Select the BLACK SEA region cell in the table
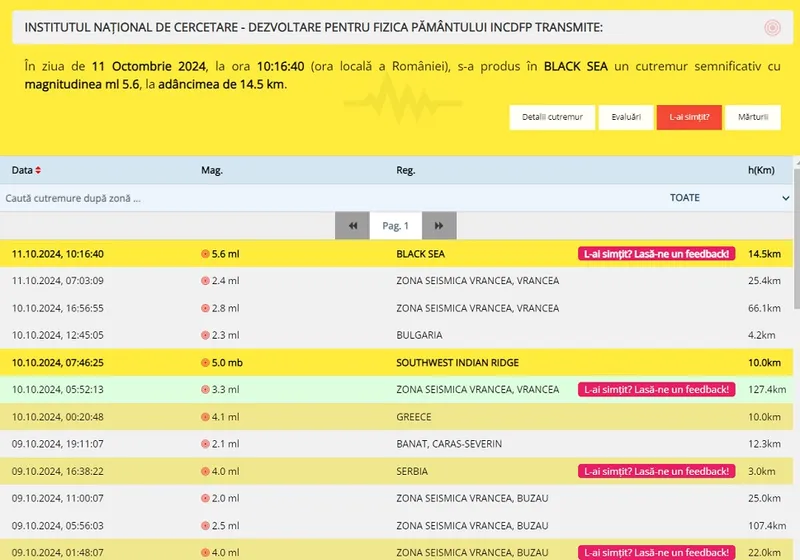The image size is (800, 560). (420, 254)
